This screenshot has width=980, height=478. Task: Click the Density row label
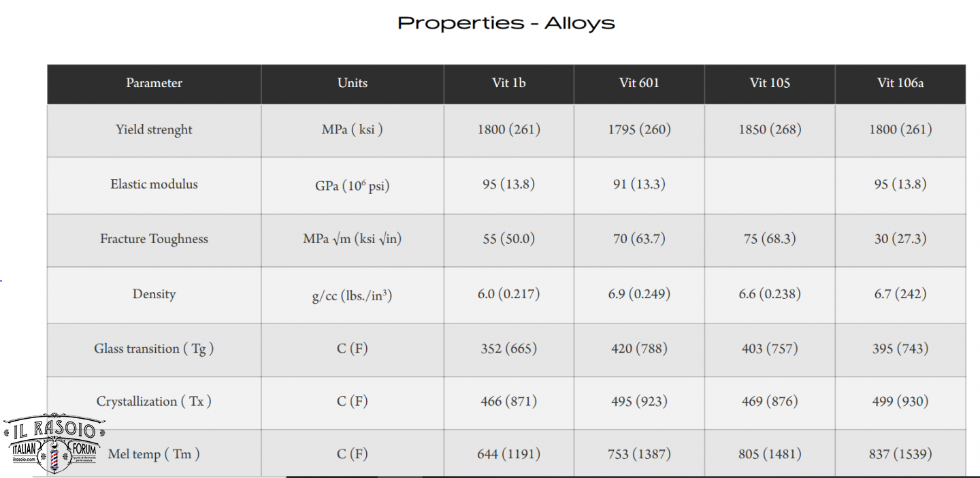pyautogui.click(x=154, y=294)
